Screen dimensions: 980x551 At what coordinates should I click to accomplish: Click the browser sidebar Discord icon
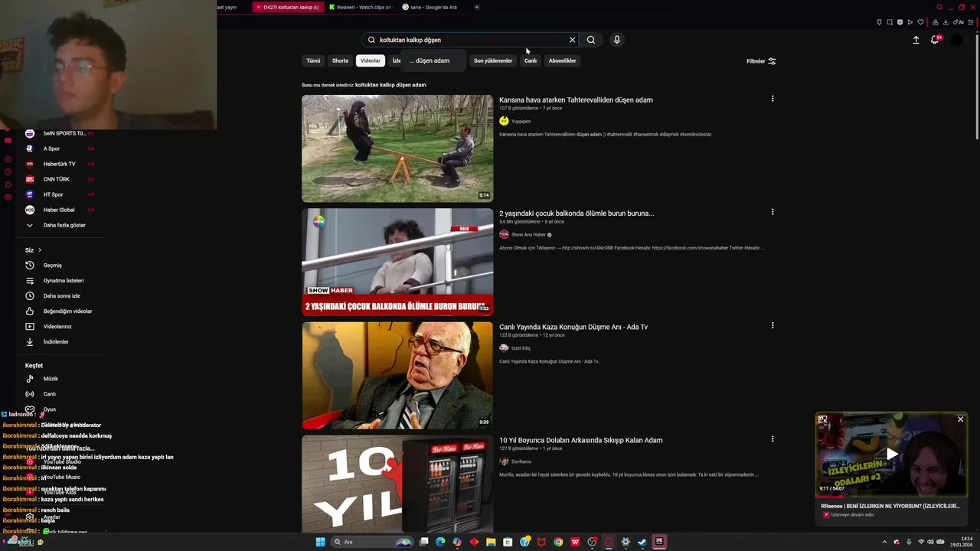[8, 140]
